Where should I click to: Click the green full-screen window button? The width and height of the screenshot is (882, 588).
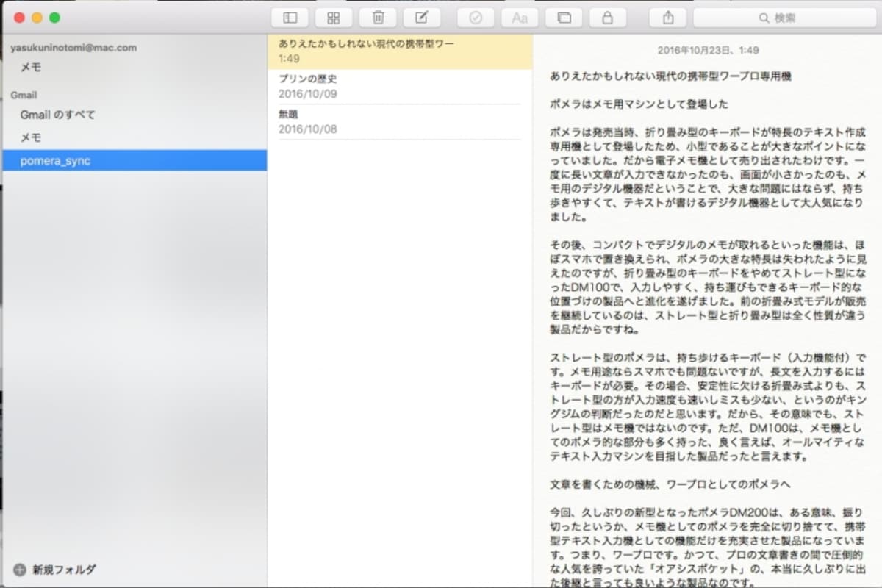point(54,18)
